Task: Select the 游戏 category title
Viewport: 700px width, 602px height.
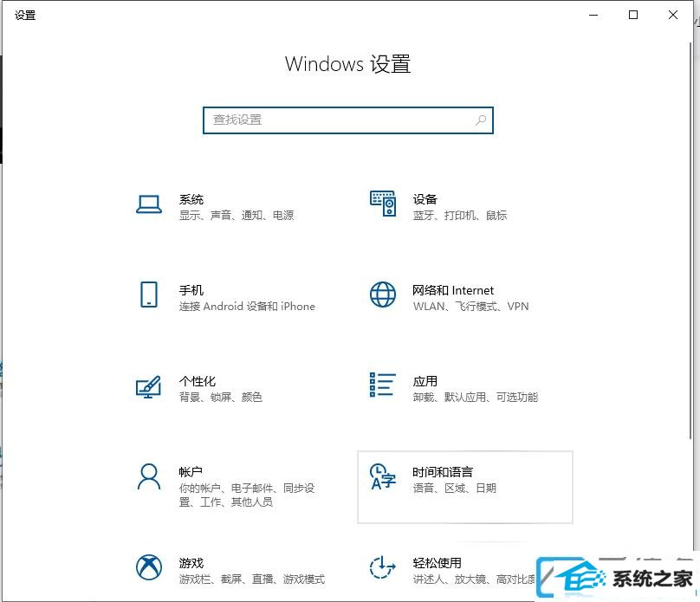Action: pos(191,563)
